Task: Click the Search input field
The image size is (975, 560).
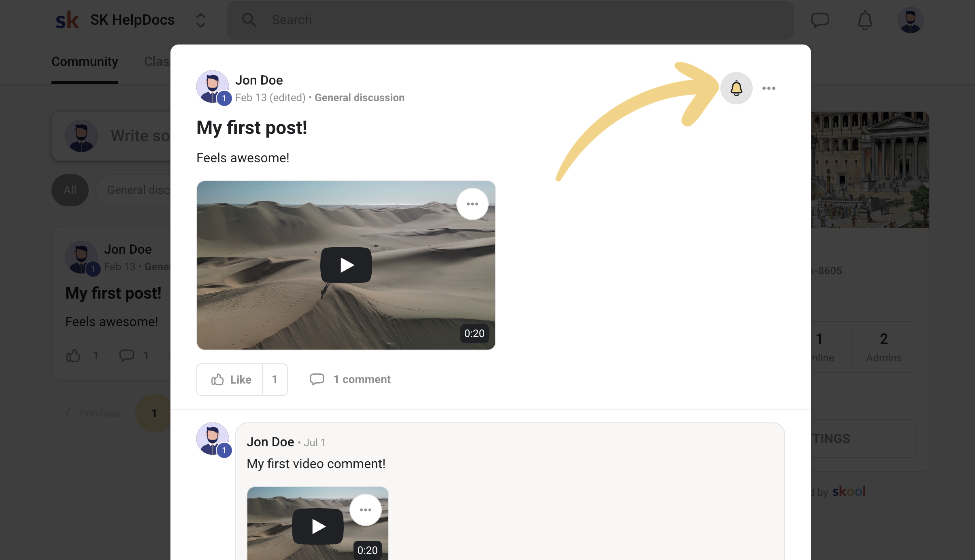Action: pyautogui.click(x=510, y=20)
